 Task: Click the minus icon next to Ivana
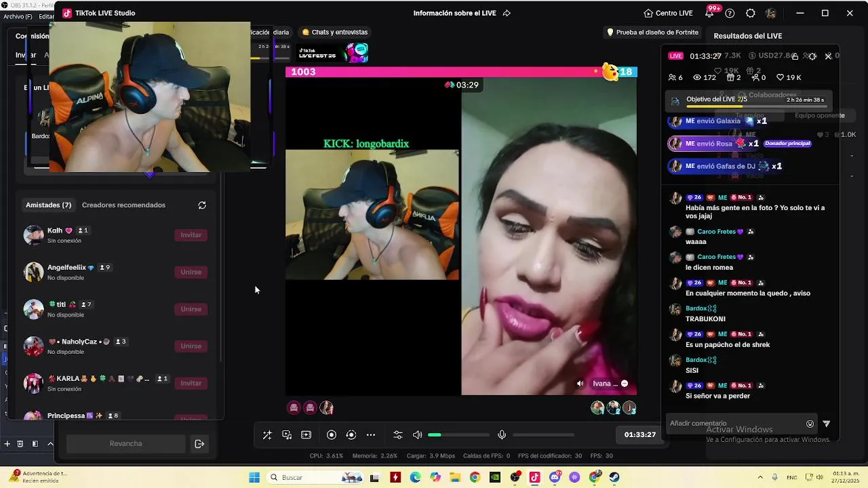625,384
